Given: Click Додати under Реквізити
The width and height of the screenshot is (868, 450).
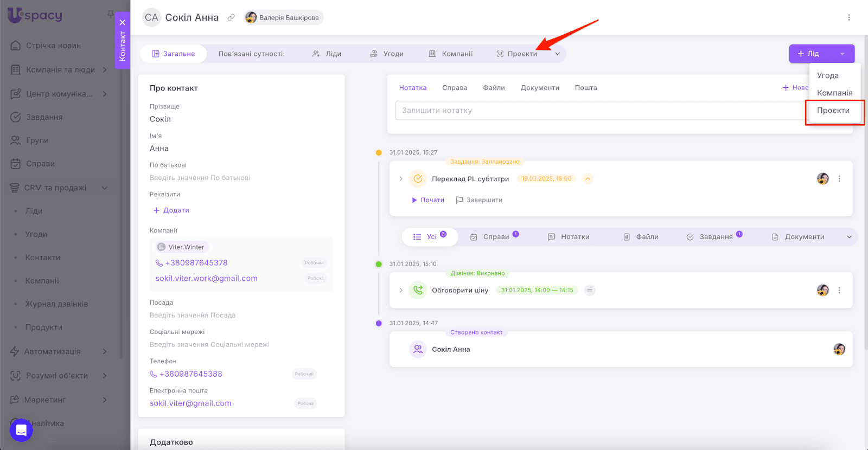Looking at the screenshot, I should point(171,210).
